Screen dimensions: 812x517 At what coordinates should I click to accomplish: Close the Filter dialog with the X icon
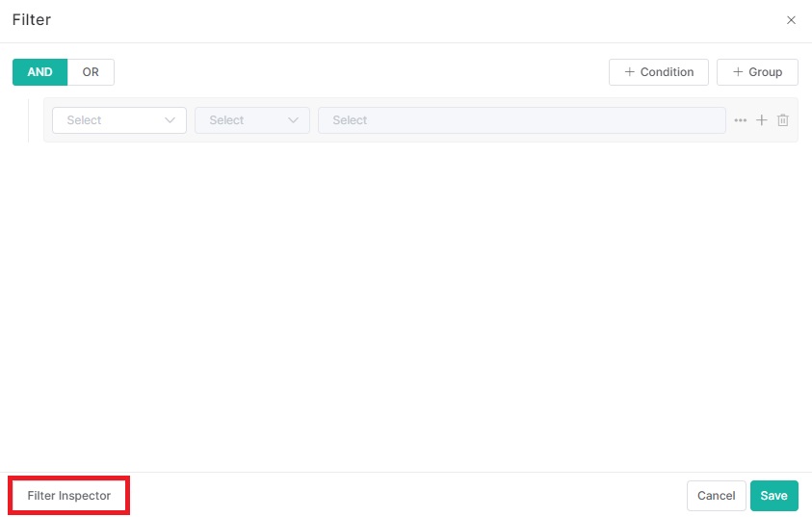pyautogui.click(x=791, y=20)
